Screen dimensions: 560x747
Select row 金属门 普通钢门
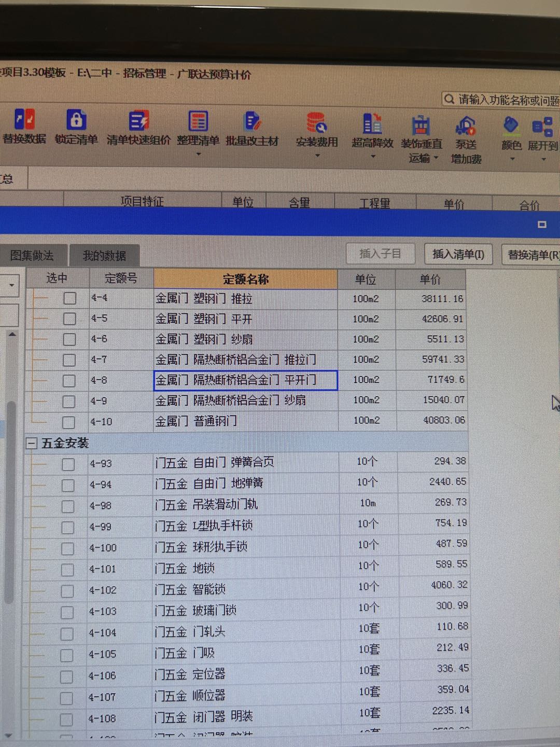tap(246, 421)
